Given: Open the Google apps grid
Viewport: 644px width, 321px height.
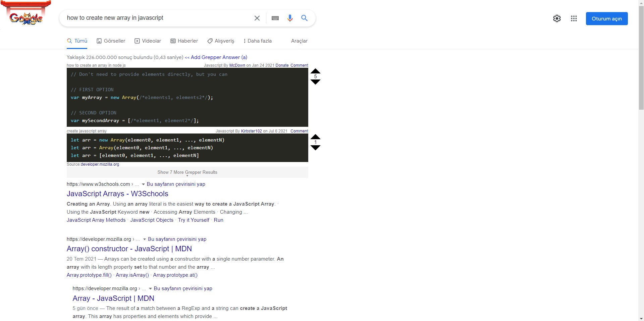Looking at the screenshot, I should click(x=574, y=18).
